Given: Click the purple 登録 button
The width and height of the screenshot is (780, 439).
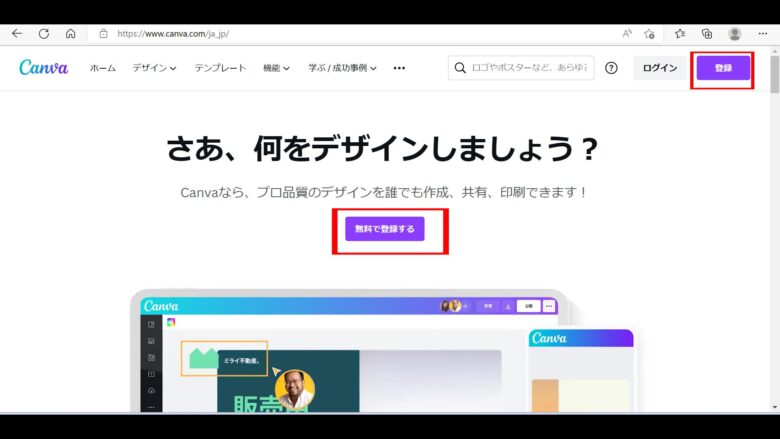Looking at the screenshot, I should click(x=723, y=68).
